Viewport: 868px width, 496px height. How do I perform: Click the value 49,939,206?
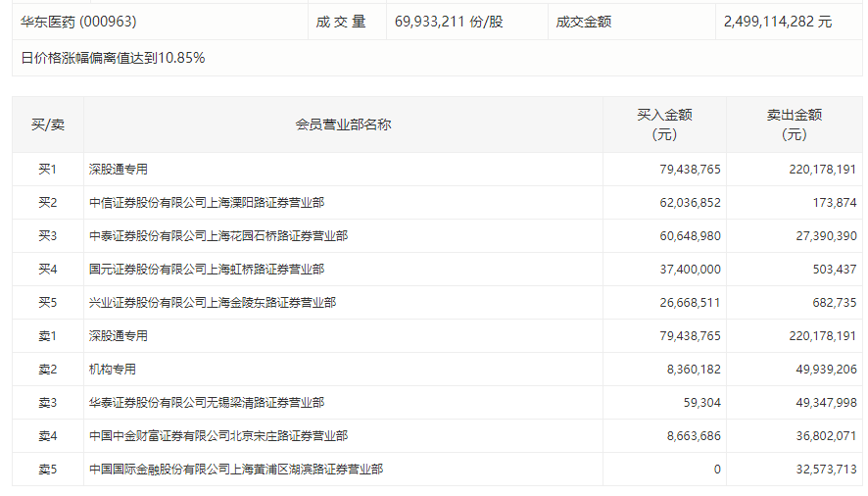(827, 369)
